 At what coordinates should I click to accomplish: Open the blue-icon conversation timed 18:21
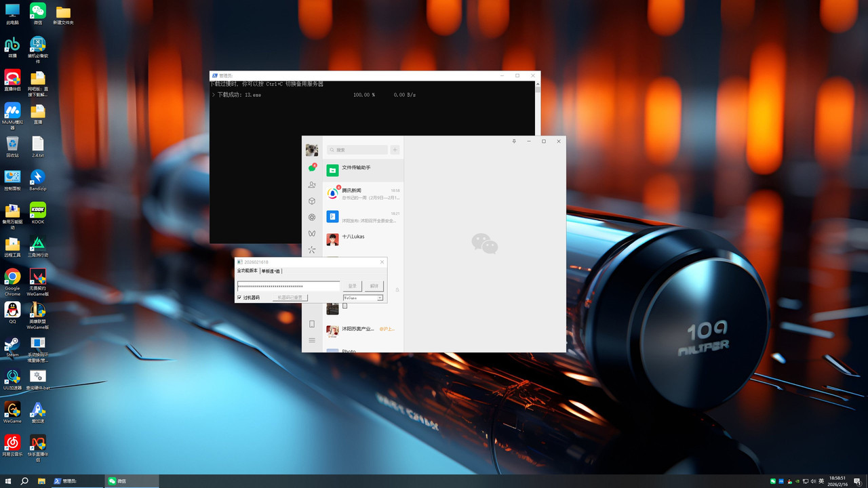(363, 217)
